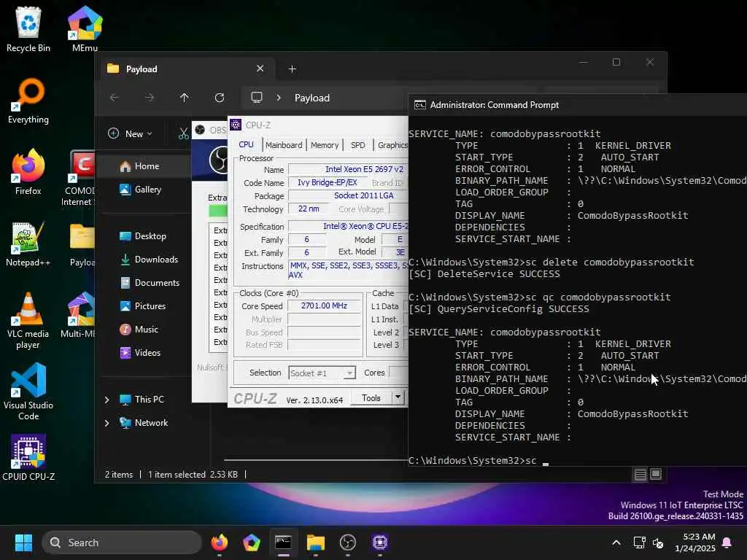Expand the Network tree node
747x560 pixels.
[107, 423]
